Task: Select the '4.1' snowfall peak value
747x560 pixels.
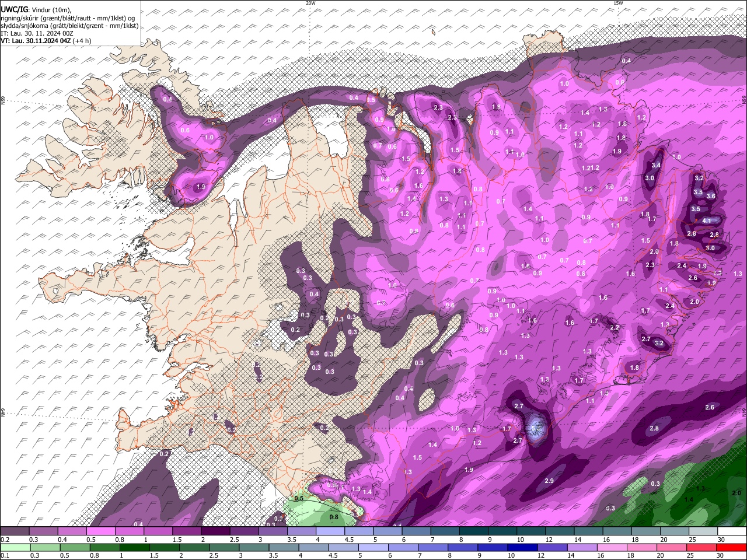Action: 707,221
